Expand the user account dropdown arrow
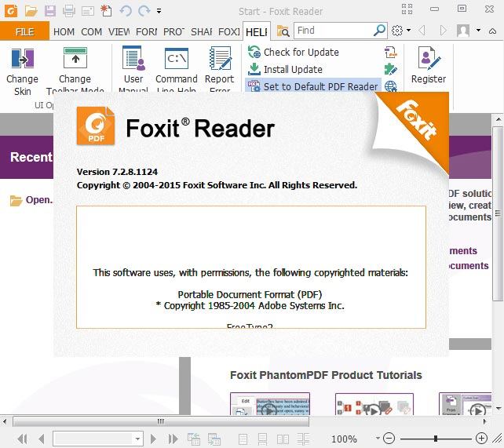This screenshot has width=504, height=448. (x=478, y=30)
